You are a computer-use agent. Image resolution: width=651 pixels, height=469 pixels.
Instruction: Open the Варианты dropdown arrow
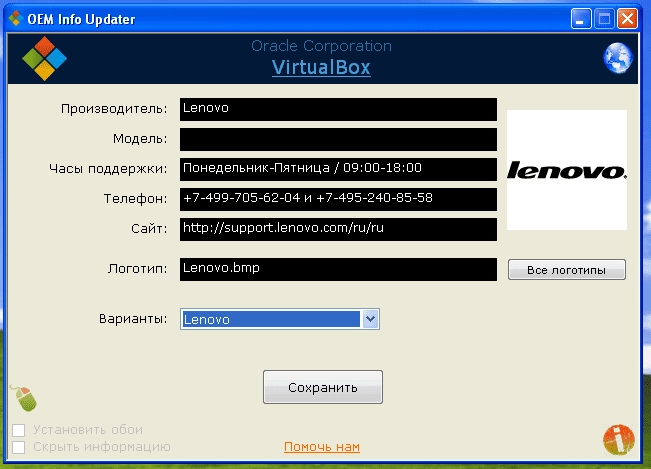(370, 319)
